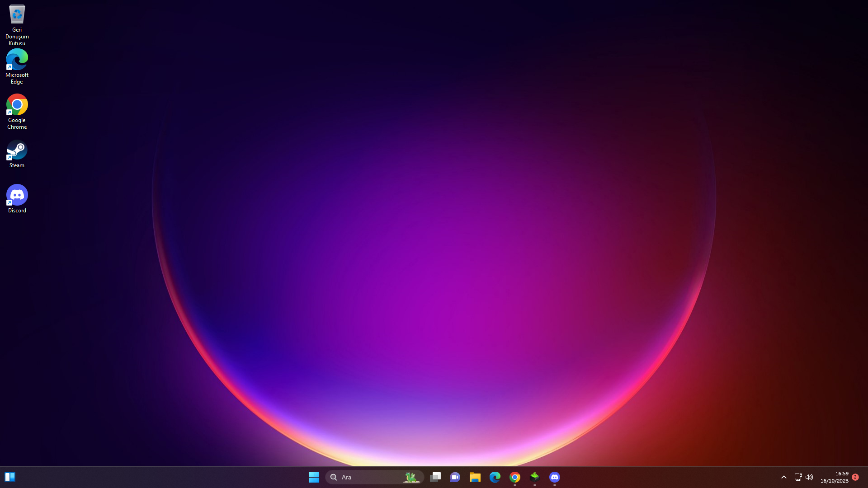868x488 pixels.
Task: Open Task View from the taskbar
Action: 435,477
